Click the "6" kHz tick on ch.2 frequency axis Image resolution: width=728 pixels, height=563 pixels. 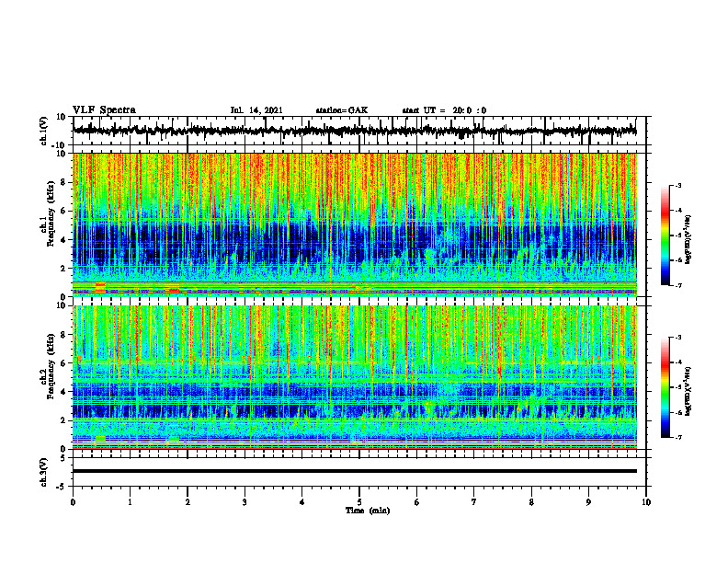pos(63,363)
